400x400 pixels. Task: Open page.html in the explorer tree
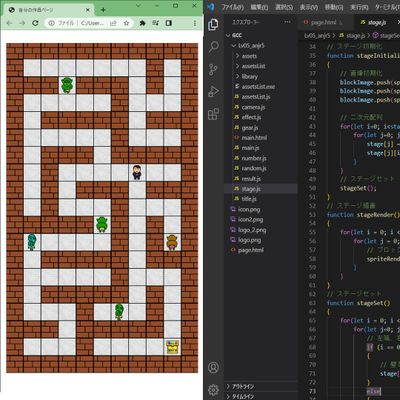point(251,250)
